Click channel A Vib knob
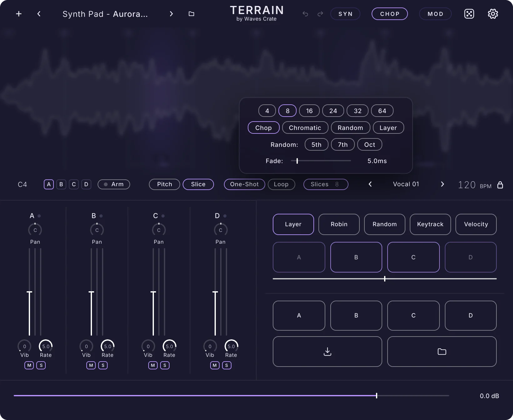This screenshot has height=420, width=513. pos(24,346)
